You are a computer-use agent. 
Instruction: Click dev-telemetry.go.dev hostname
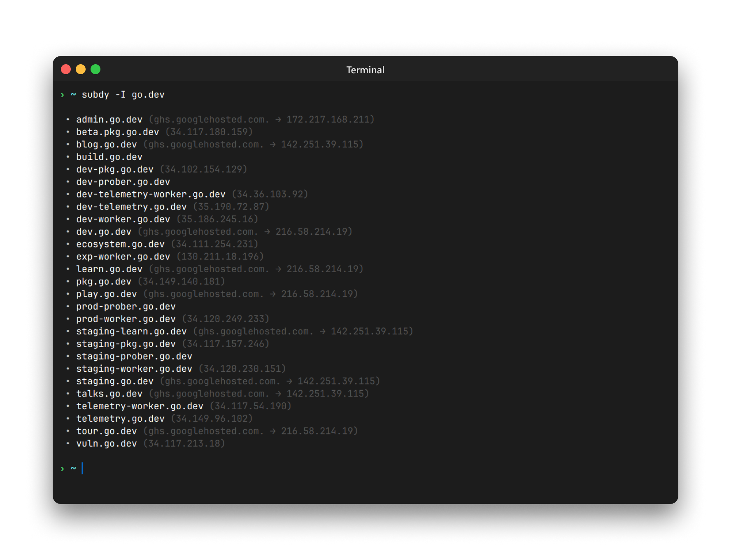coord(131,207)
